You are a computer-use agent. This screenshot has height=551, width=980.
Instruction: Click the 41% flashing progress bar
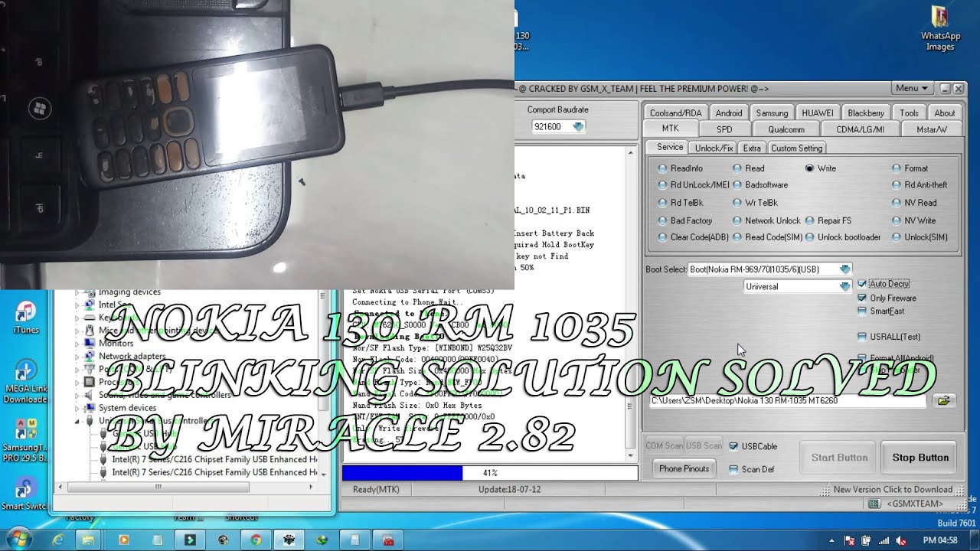[x=489, y=473]
